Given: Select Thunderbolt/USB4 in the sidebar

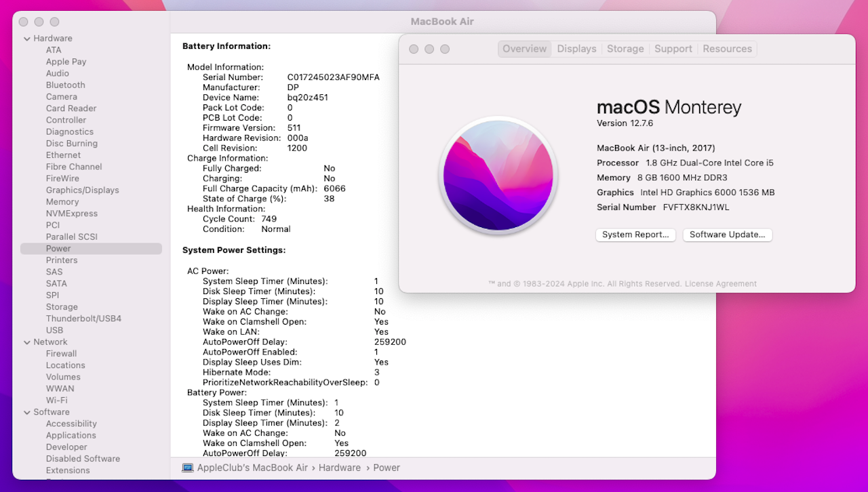Looking at the screenshot, I should [x=83, y=319].
